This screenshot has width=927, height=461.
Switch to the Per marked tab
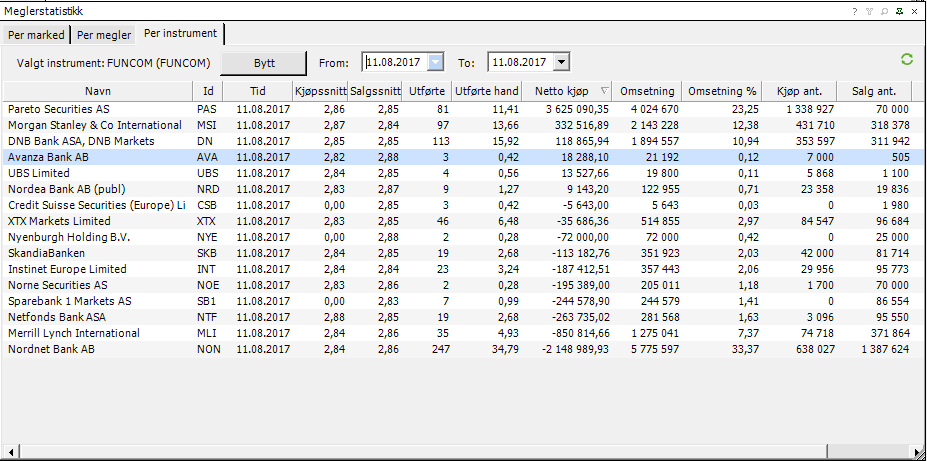coord(36,35)
